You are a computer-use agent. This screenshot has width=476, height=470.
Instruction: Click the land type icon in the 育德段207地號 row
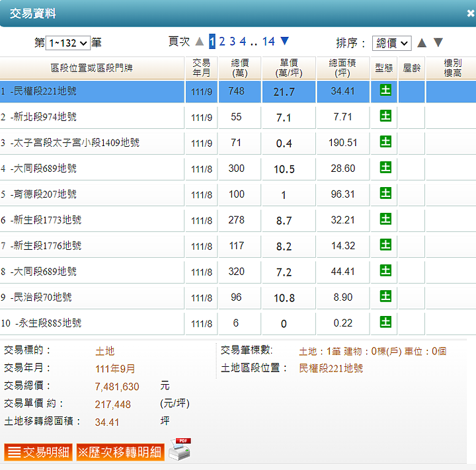(385, 194)
